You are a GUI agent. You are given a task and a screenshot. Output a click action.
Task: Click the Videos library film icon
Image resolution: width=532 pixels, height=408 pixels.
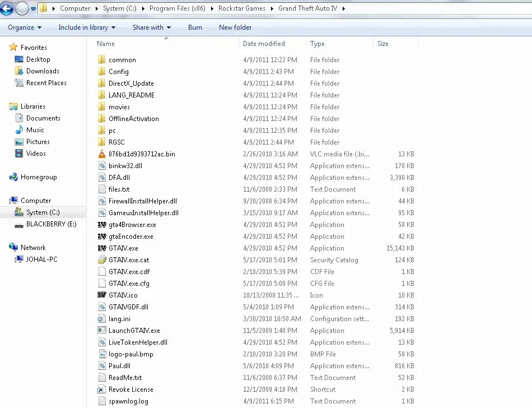click(x=19, y=154)
